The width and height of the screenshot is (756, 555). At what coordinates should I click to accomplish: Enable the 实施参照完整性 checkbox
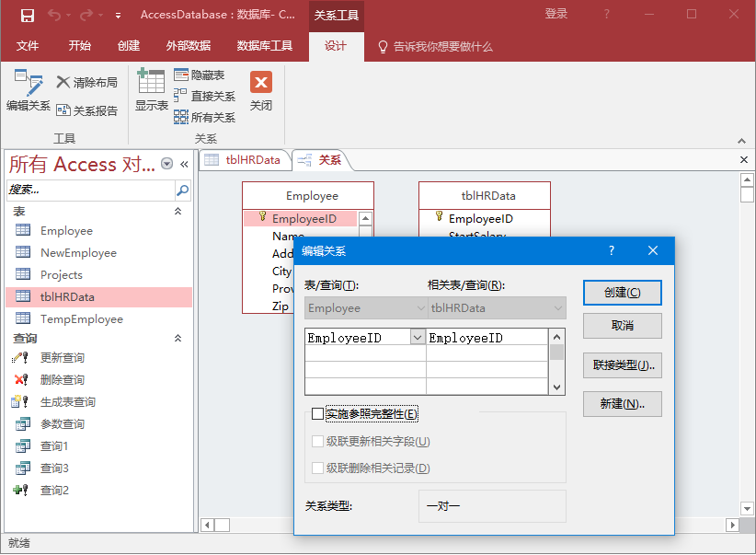[x=318, y=414]
